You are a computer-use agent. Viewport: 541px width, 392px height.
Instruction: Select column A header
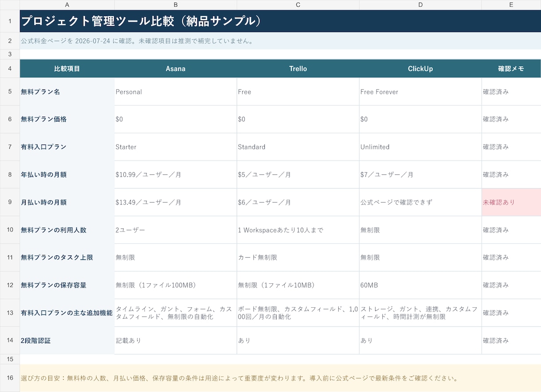[x=67, y=5]
